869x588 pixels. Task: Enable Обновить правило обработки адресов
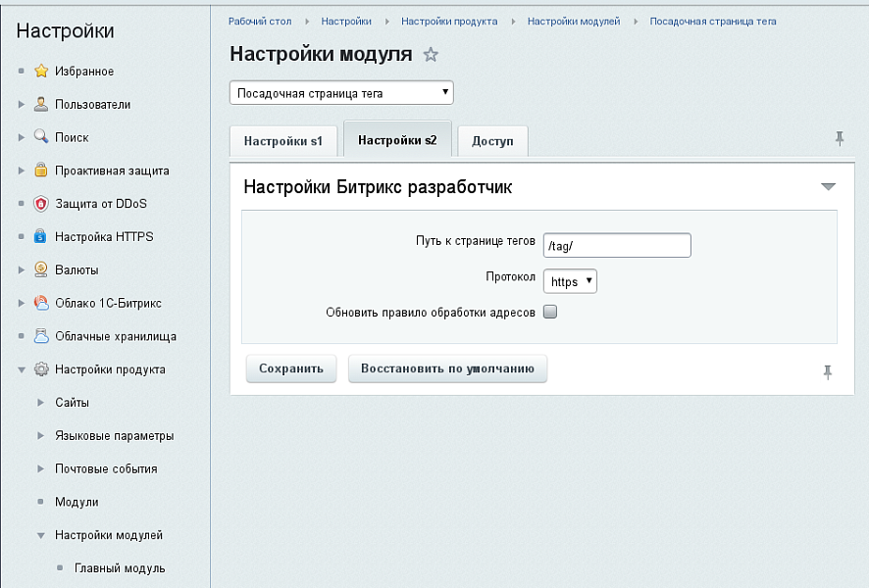(550, 311)
